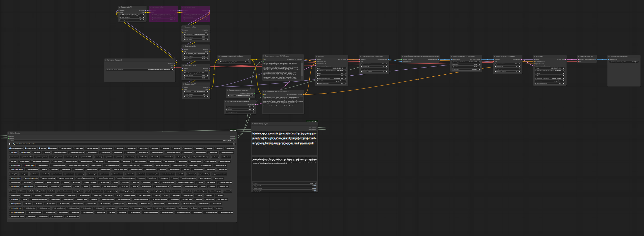
Task: Collapse the Пустое латентное изображение node dot
Action: coord(226,102)
